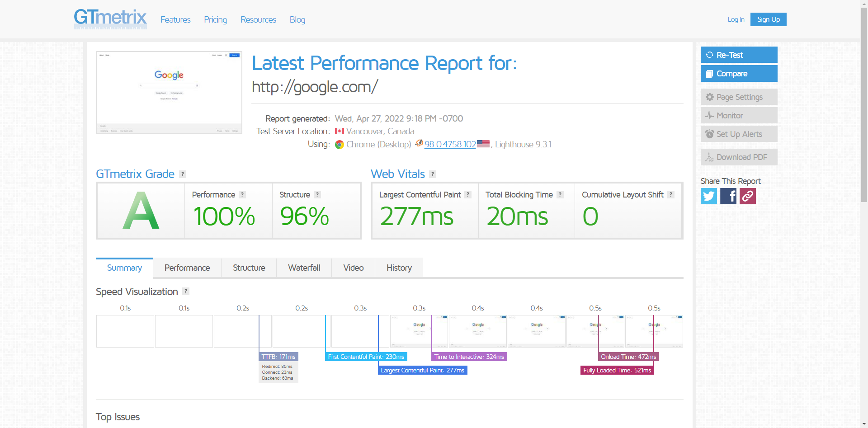Open Largest Contentful Paint help icon

pos(468,194)
